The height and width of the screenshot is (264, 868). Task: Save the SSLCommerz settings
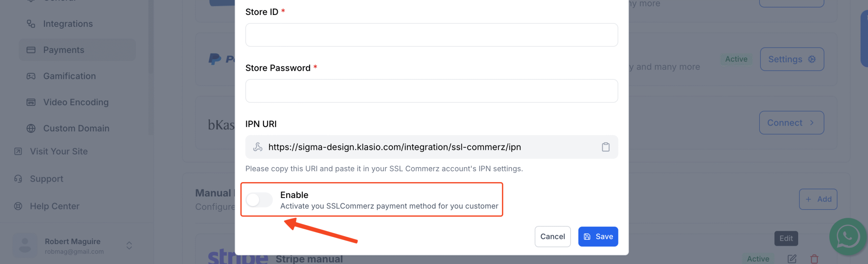598,237
